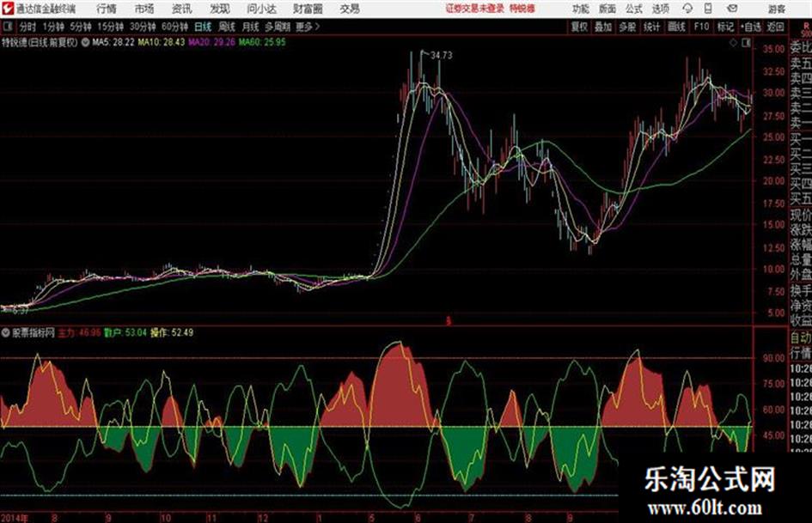This screenshot has width=812, height=523.
Task: Add stock via the 自选 button
Action: 751,27
